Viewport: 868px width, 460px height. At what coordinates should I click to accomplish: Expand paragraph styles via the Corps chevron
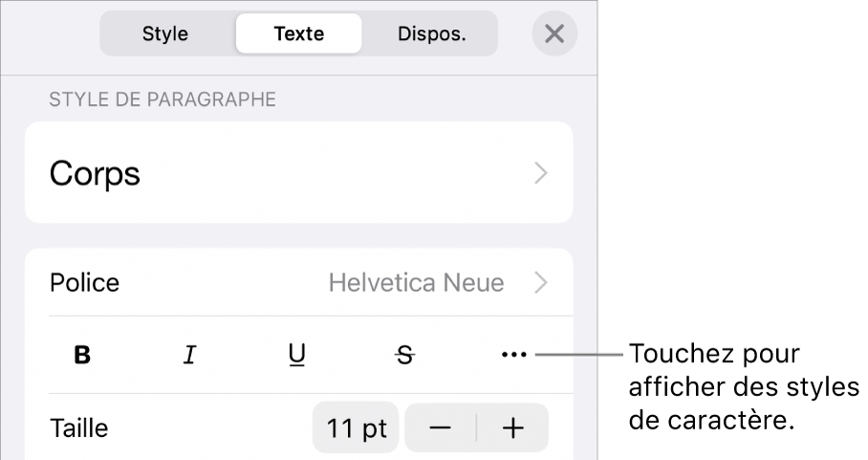click(x=541, y=173)
